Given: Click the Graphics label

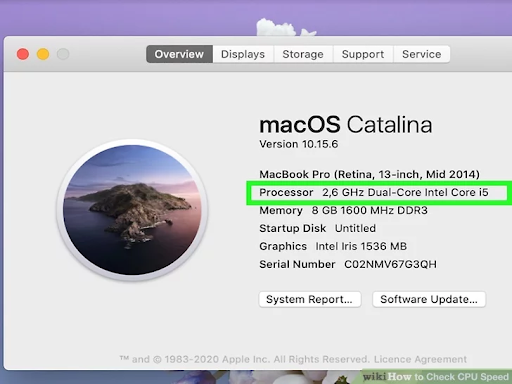Looking at the screenshot, I should [x=283, y=247].
